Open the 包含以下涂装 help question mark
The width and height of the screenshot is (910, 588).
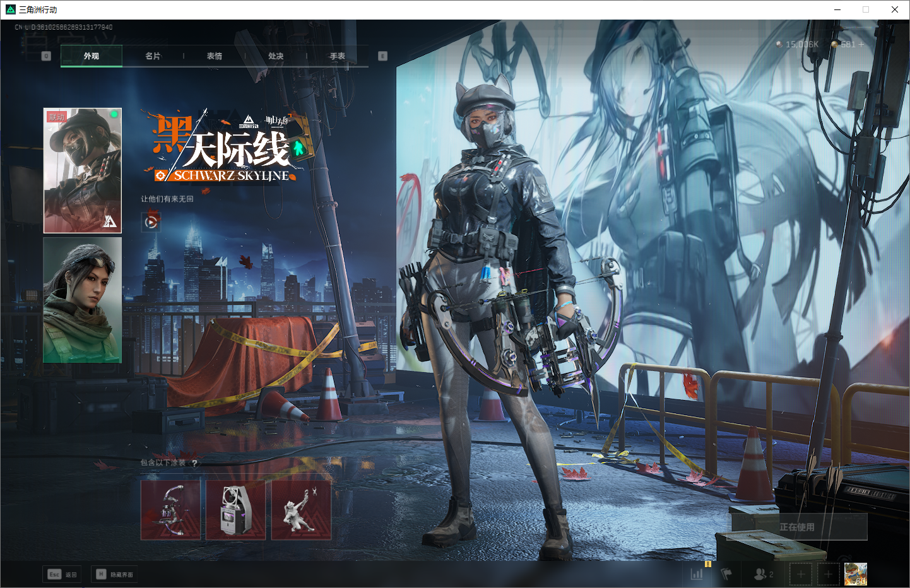click(194, 463)
